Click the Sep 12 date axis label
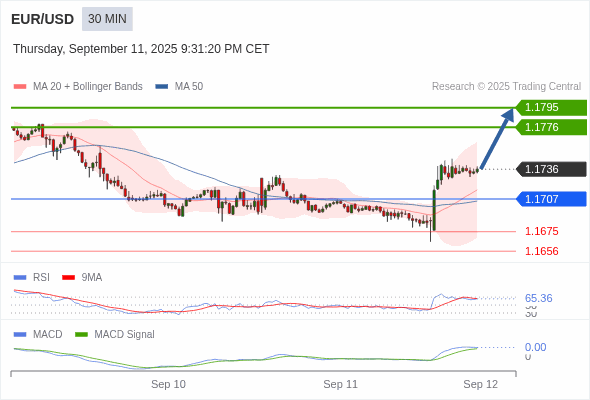The width and height of the screenshot is (590, 400). (x=481, y=384)
